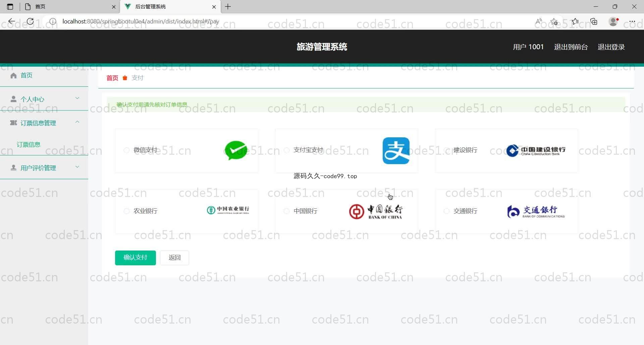
Task: Click 退出登录 to log out
Action: (x=611, y=47)
